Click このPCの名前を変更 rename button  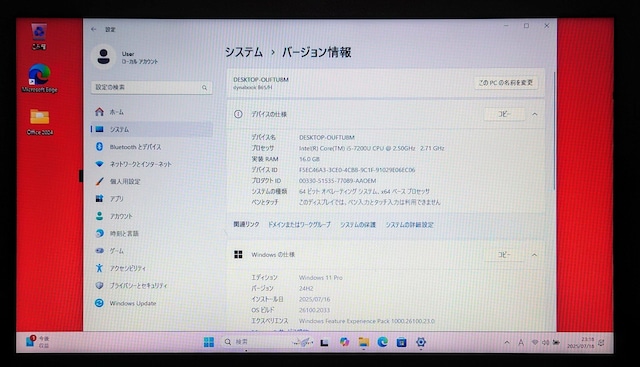[506, 82]
